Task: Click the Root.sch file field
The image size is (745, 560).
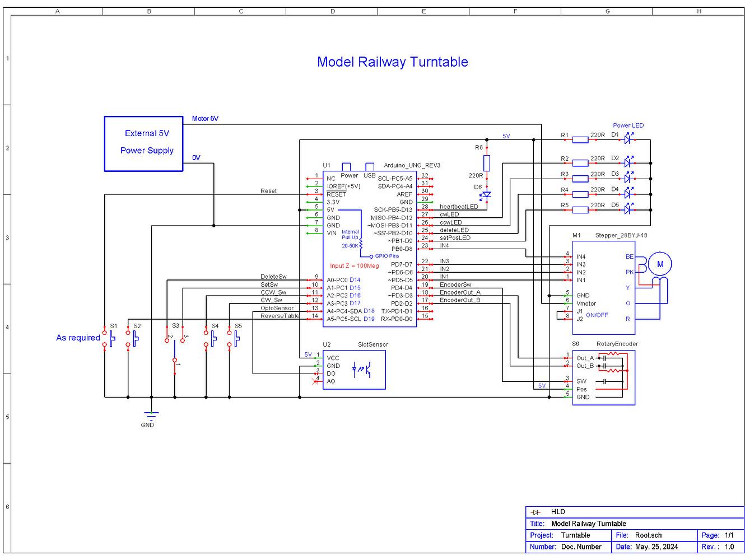Action: point(648,535)
